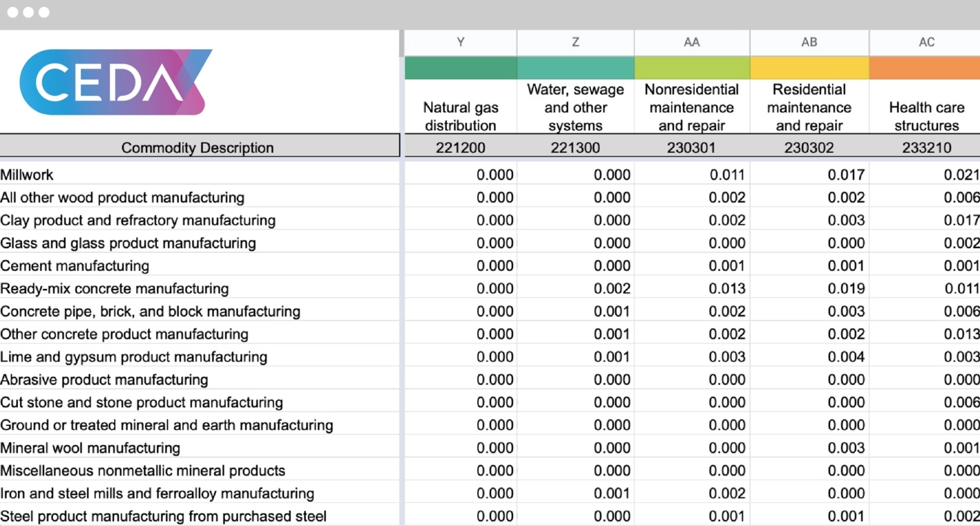Select Ready-mix concrete value 0.019
980x526 pixels.
coord(845,289)
